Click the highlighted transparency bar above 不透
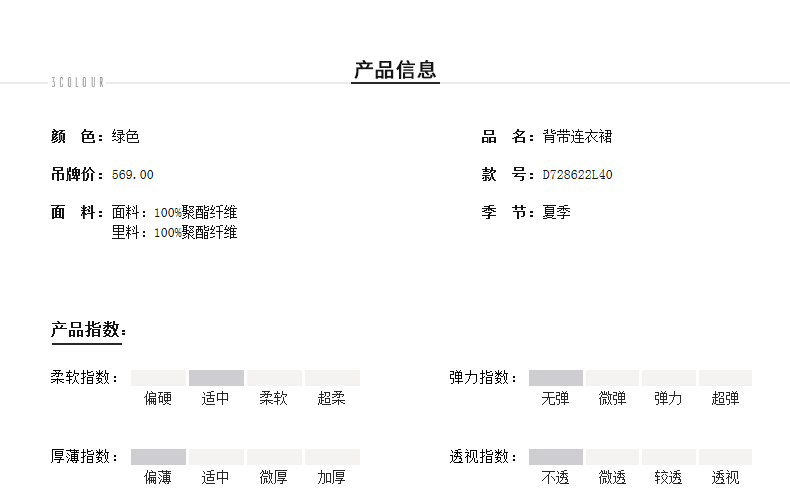The height and width of the screenshot is (491, 790). (x=556, y=457)
